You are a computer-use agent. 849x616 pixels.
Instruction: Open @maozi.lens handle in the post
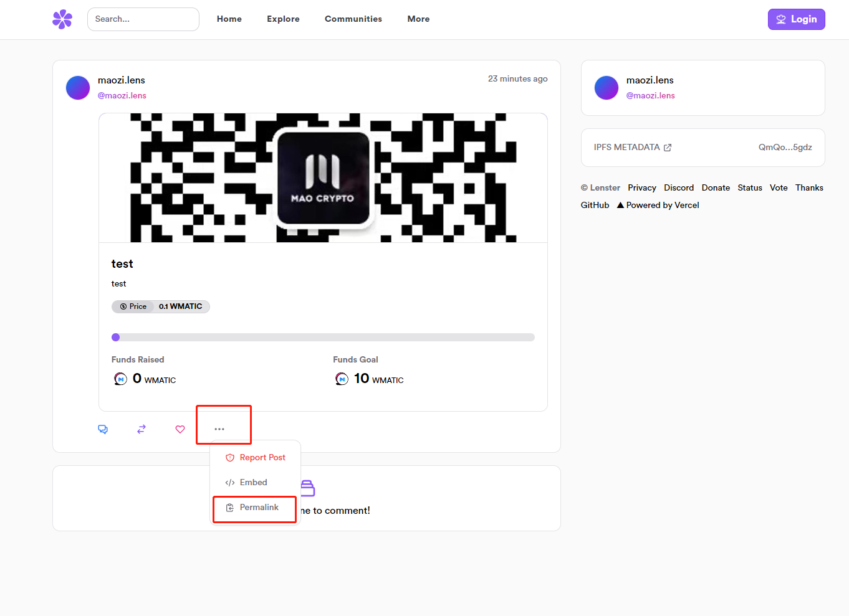coord(122,95)
